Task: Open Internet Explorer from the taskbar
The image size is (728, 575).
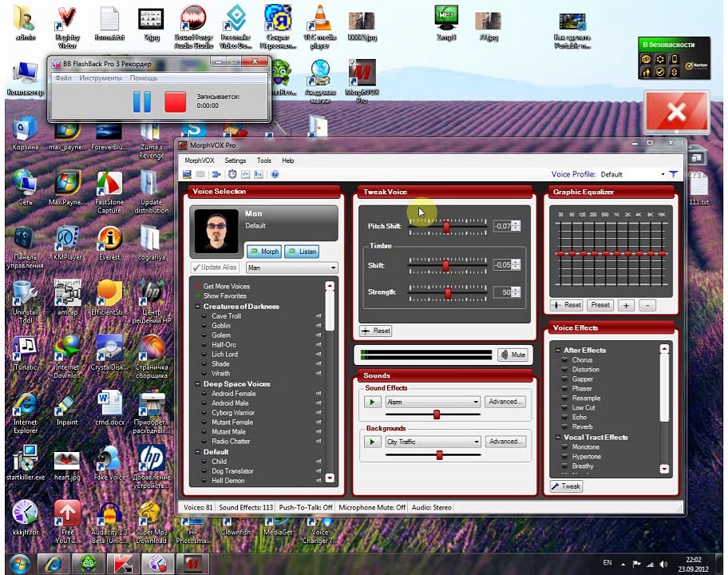Action: (53, 564)
